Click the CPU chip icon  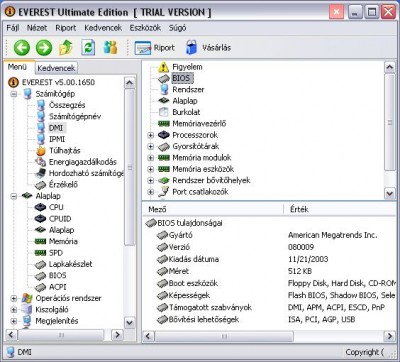(40, 207)
